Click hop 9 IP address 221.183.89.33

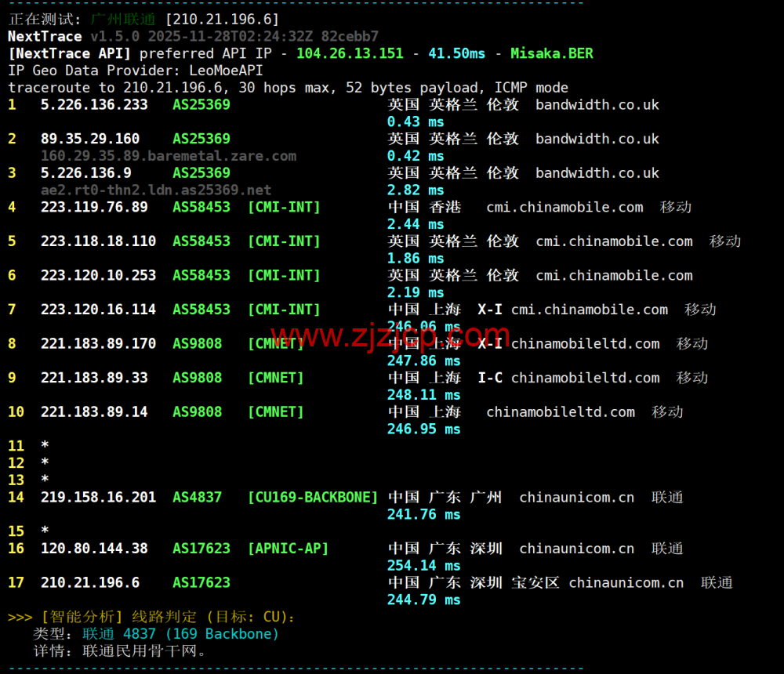pyautogui.click(x=94, y=378)
